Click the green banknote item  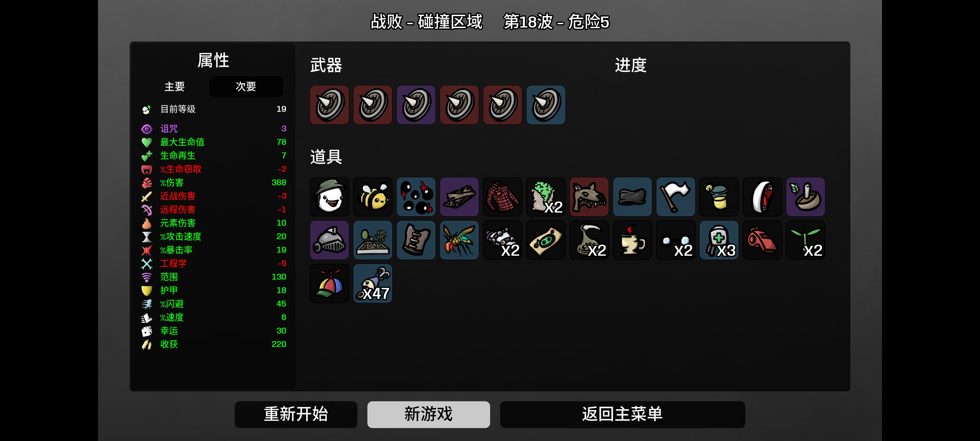click(x=546, y=240)
